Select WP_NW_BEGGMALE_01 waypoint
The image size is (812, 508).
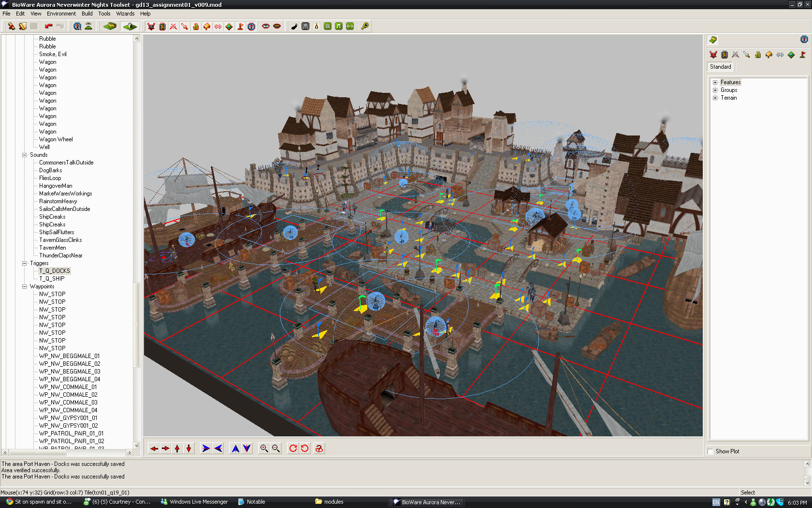[x=70, y=356]
